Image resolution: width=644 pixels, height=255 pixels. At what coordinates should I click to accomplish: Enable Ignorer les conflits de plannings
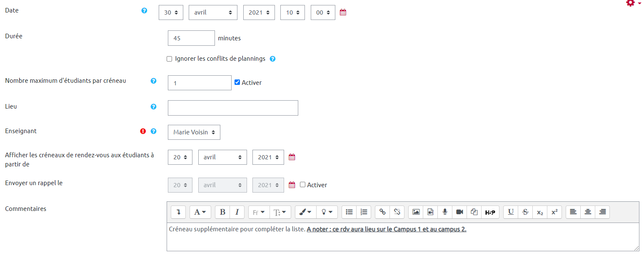pyautogui.click(x=170, y=59)
